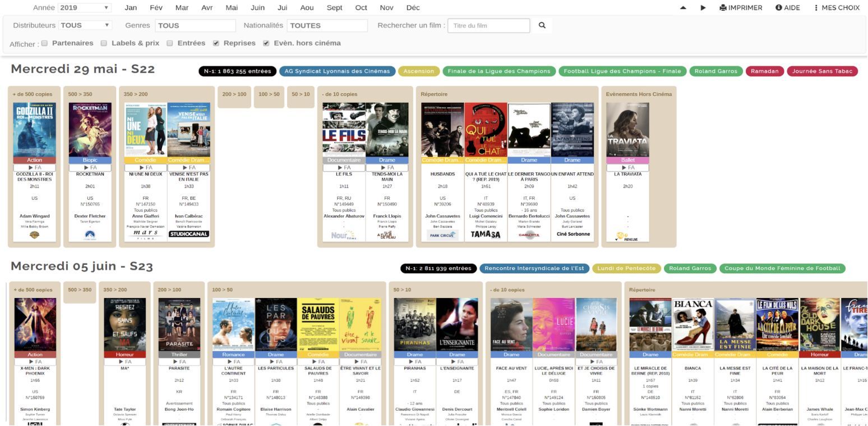Click Ciné Sorbonne distributor logo
This screenshot has width=868, height=426.
pyautogui.click(x=572, y=234)
